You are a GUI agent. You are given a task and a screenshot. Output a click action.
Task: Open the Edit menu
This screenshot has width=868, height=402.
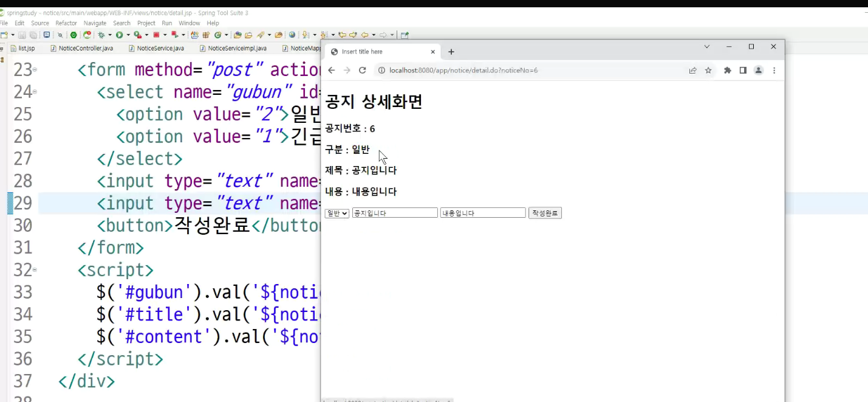(x=19, y=23)
